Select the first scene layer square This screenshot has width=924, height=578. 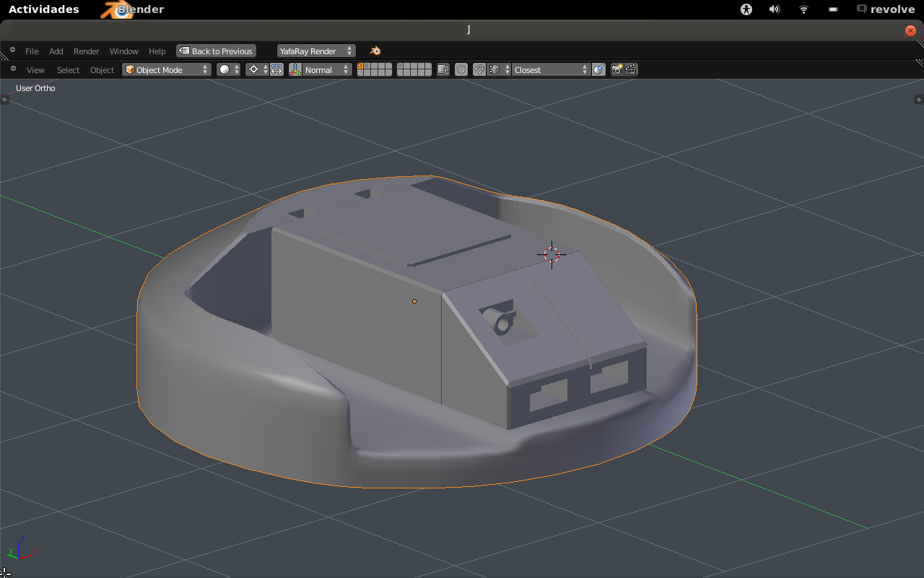coord(361,66)
